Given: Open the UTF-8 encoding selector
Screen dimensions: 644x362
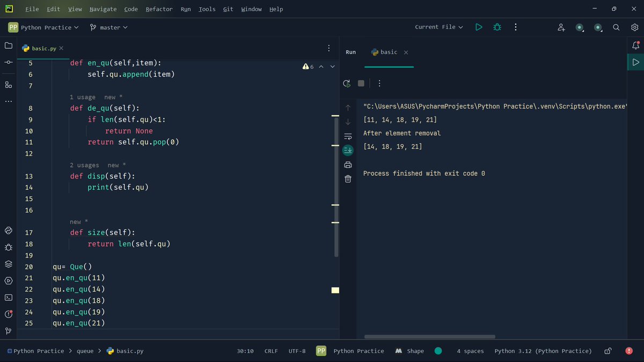Looking at the screenshot, I should click(x=297, y=351).
